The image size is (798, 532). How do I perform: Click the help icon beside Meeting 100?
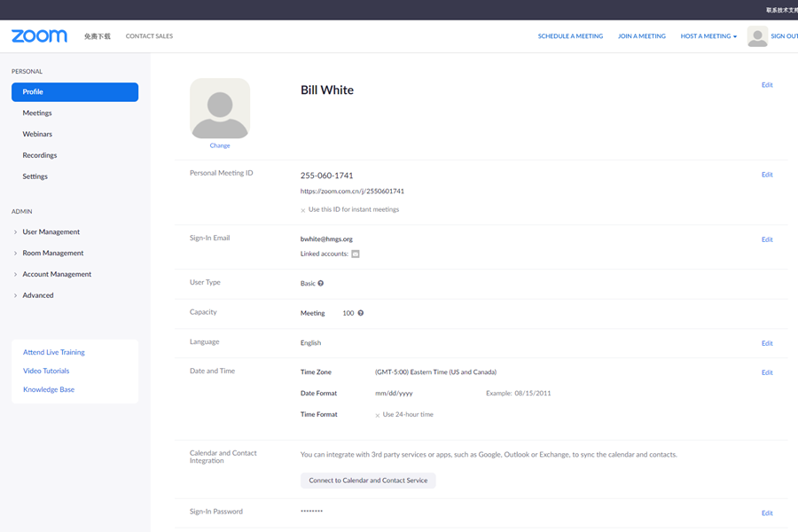pos(360,313)
